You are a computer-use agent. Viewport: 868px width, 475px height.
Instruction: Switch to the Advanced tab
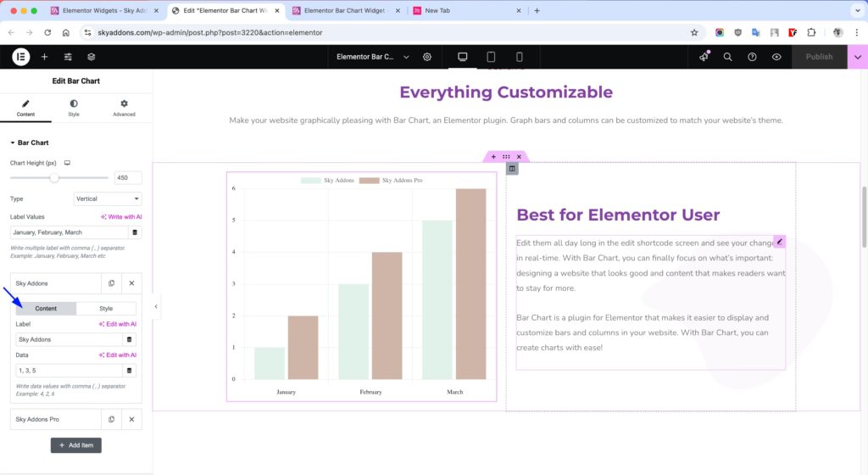[x=124, y=108]
